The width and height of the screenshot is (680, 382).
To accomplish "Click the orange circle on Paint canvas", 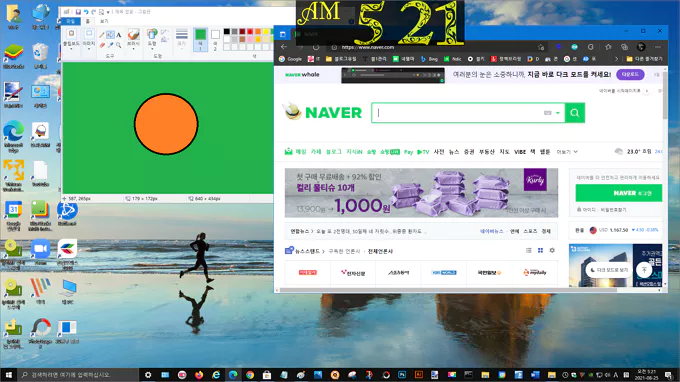I will point(166,124).
